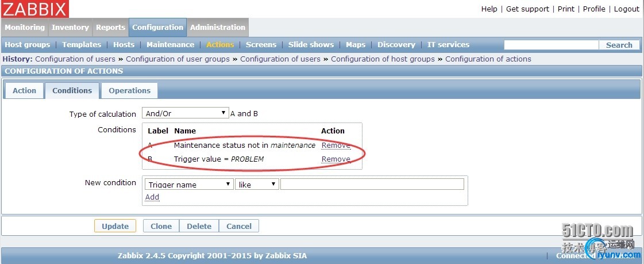Go to Screens submenu
This screenshot has width=644, height=264.
[261, 45]
